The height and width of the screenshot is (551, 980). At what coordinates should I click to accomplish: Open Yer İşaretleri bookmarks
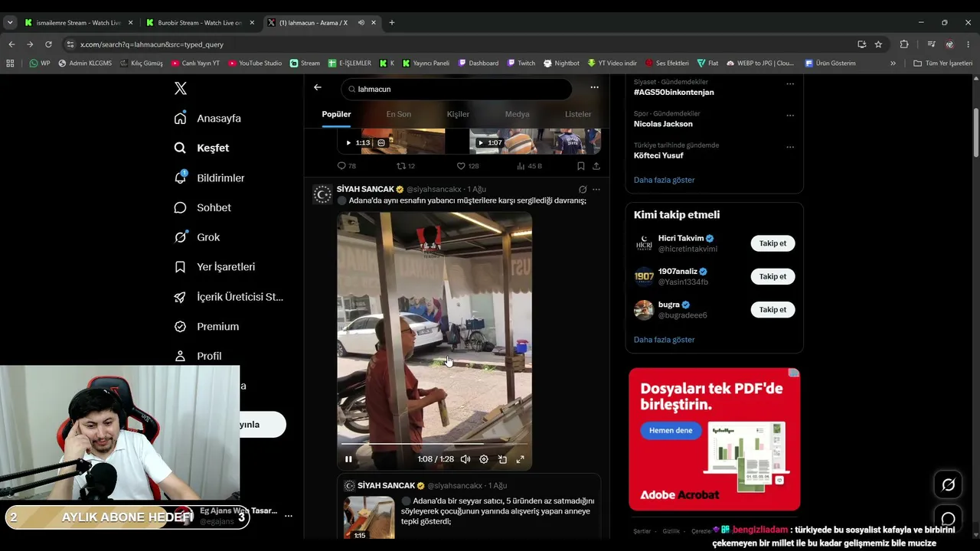[214, 267]
